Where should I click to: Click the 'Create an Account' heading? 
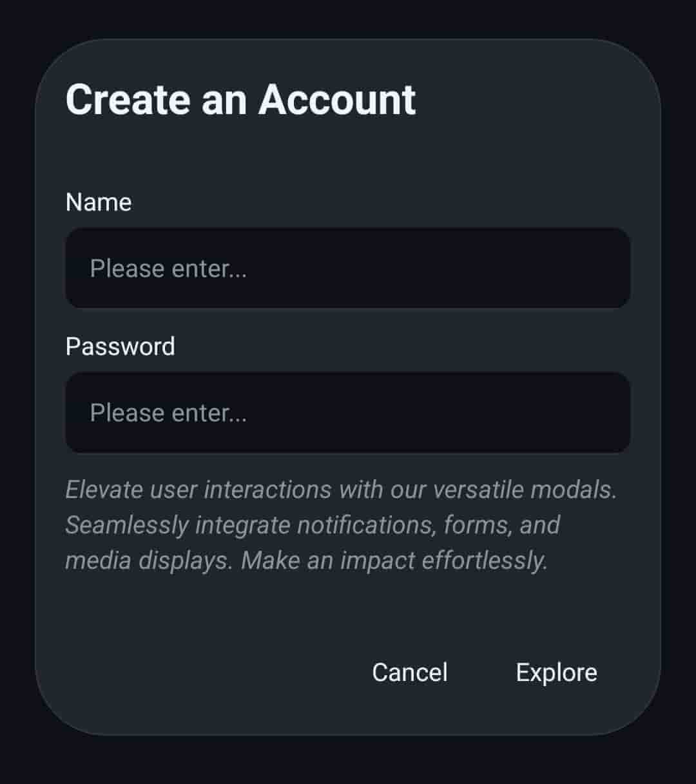click(x=240, y=100)
